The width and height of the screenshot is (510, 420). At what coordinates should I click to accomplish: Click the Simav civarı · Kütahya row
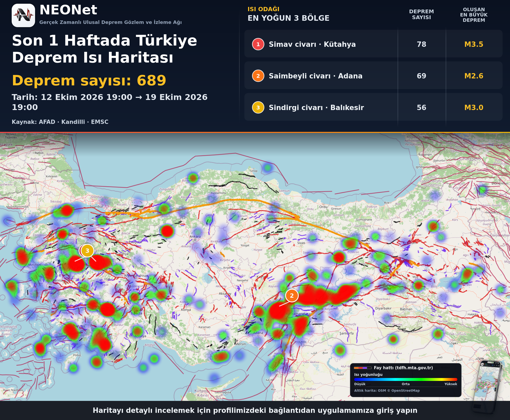(x=373, y=44)
